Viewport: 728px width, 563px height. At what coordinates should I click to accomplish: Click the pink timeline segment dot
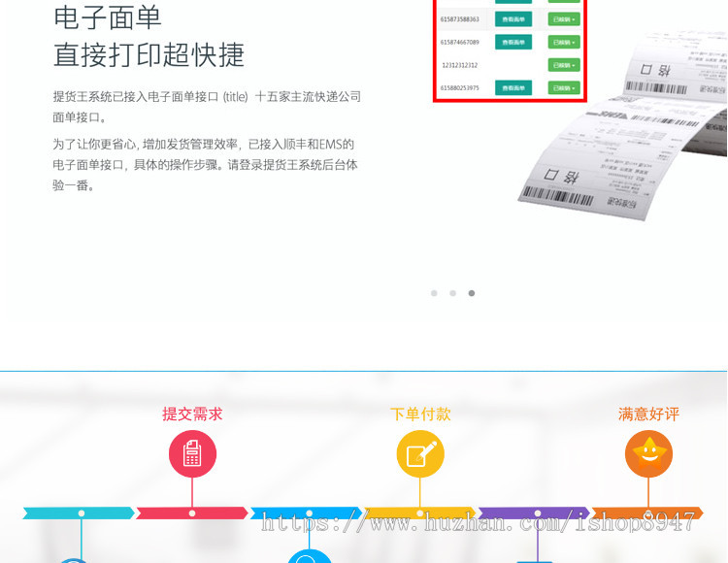[x=192, y=513]
